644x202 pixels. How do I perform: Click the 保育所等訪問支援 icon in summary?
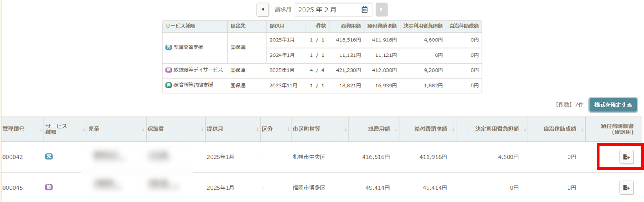(169, 85)
